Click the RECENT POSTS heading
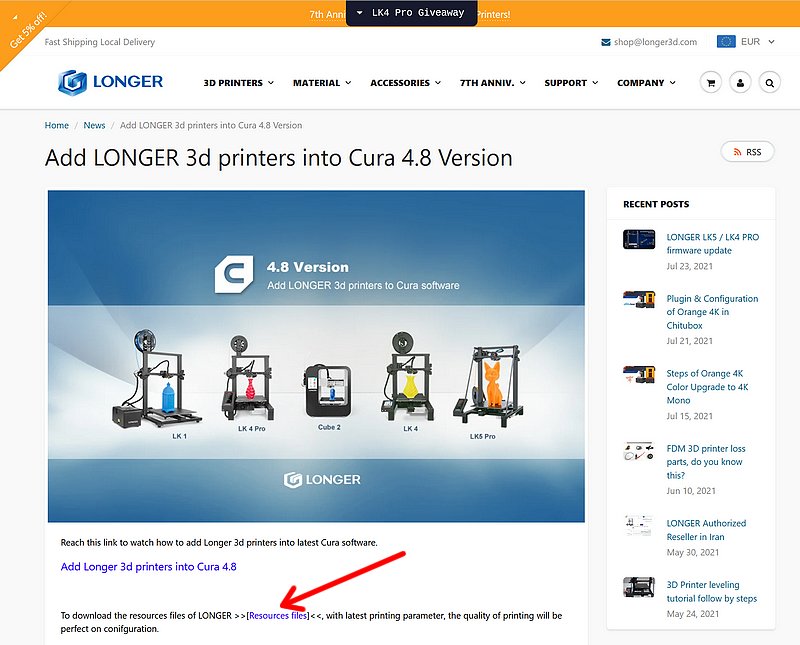This screenshot has width=800, height=645. (656, 204)
